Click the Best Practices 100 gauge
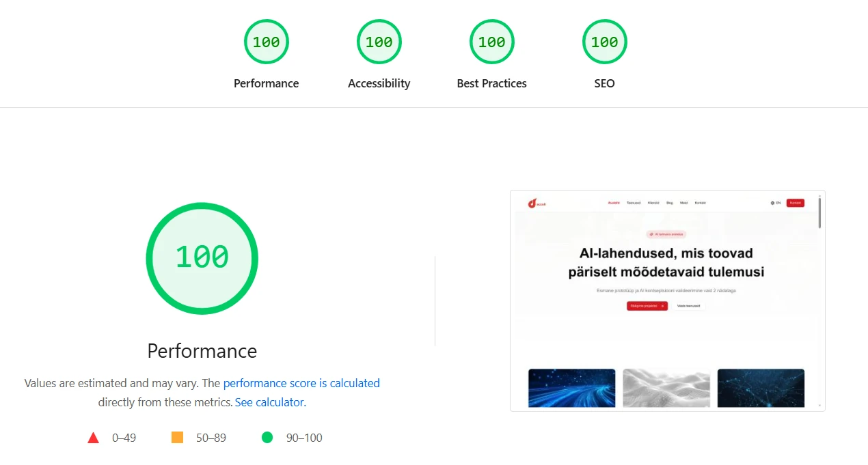The image size is (868, 465). (491, 42)
